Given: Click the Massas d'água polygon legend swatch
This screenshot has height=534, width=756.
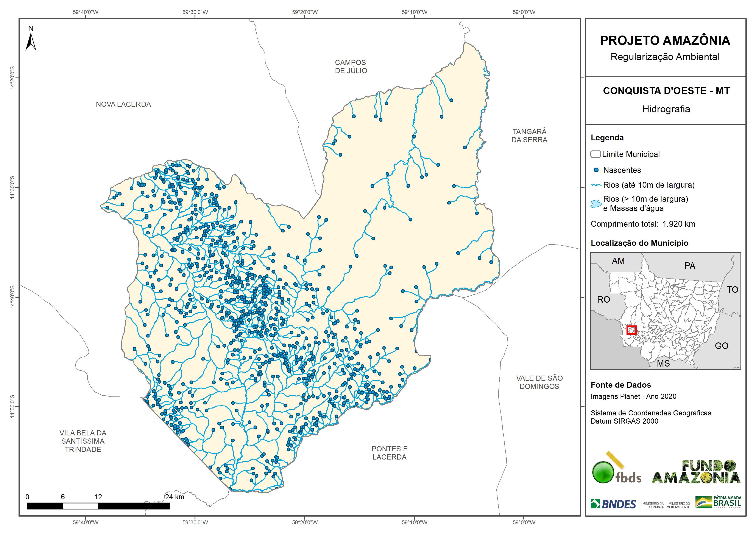Looking at the screenshot, I should coord(596,204).
